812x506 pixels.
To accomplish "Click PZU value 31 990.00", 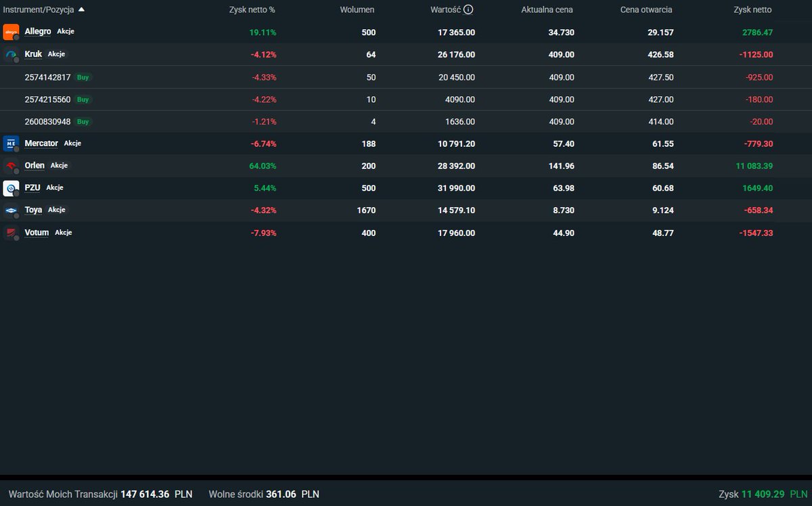I will (x=457, y=188).
